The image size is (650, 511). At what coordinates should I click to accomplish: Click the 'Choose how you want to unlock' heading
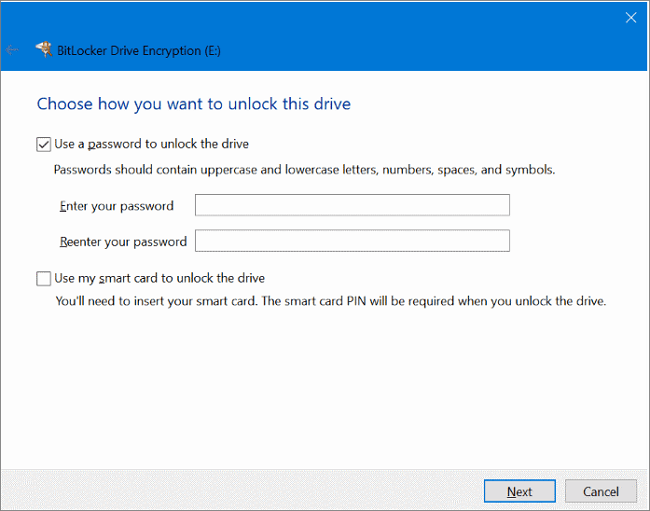click(193, 103)
